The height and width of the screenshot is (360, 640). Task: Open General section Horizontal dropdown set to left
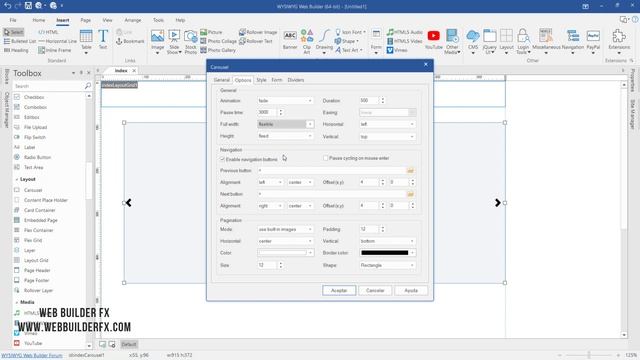coord(387,124)
